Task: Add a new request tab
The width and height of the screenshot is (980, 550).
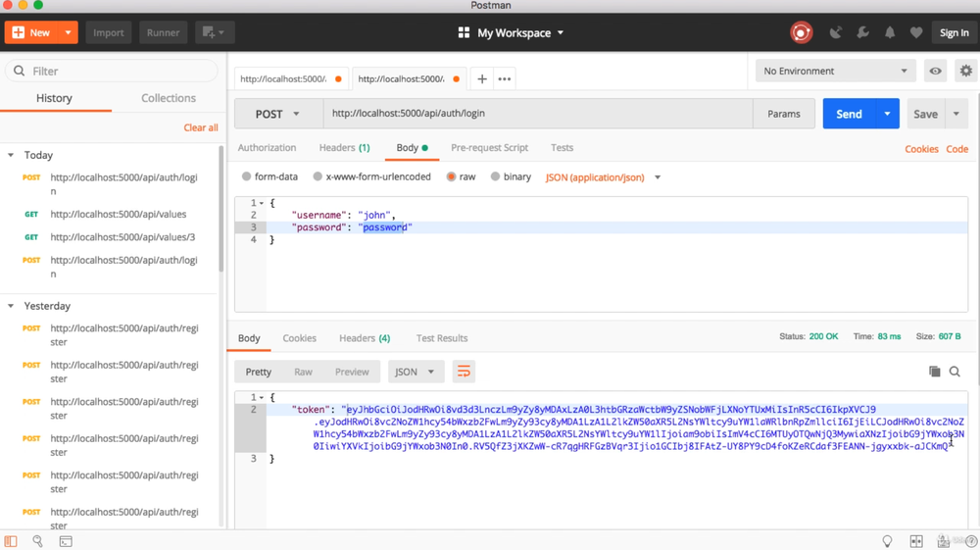Action: (x=482, y=78)
